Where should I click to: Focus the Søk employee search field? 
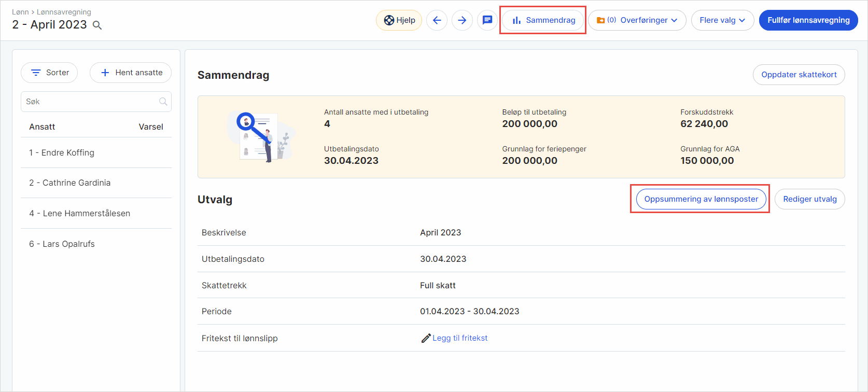click(96, 102)
